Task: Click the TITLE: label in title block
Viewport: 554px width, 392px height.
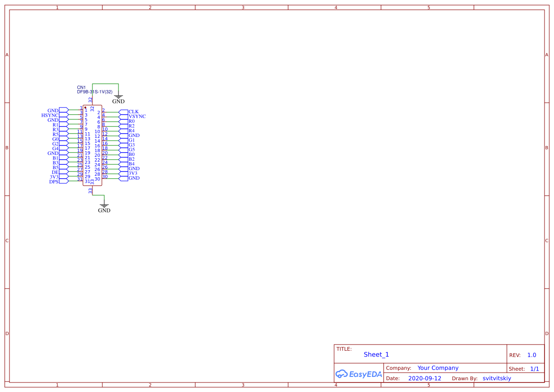Action: point(344,349)
